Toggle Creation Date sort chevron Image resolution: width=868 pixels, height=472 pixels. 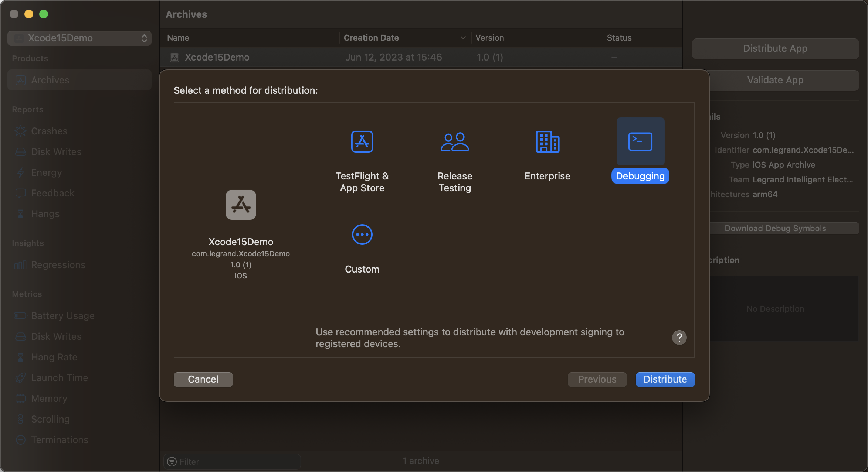(x=463, y=38)
